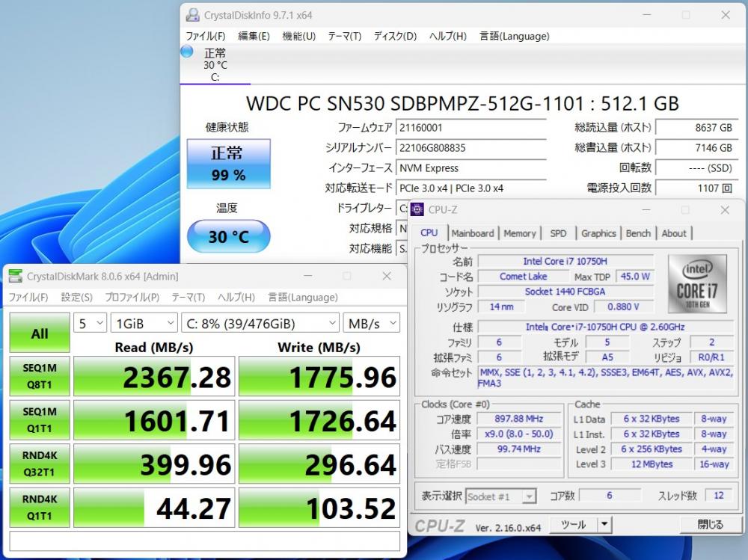Open the Socket #1 selection dropdown

tap(501, 496)
